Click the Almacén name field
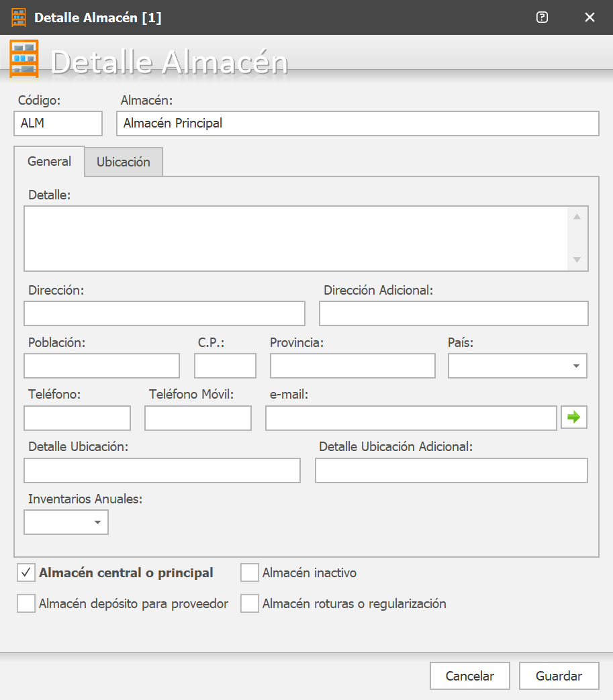 pyautogui.click(x=358, y=123)
